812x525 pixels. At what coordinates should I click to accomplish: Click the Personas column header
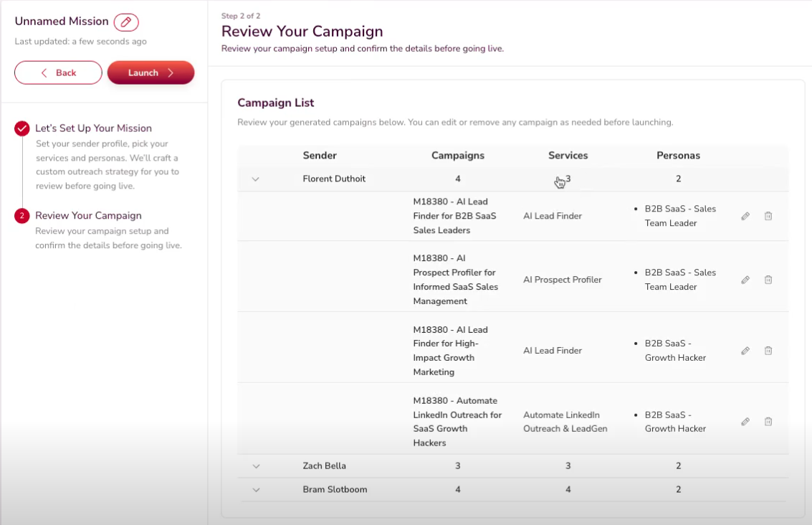coord(678,156)
